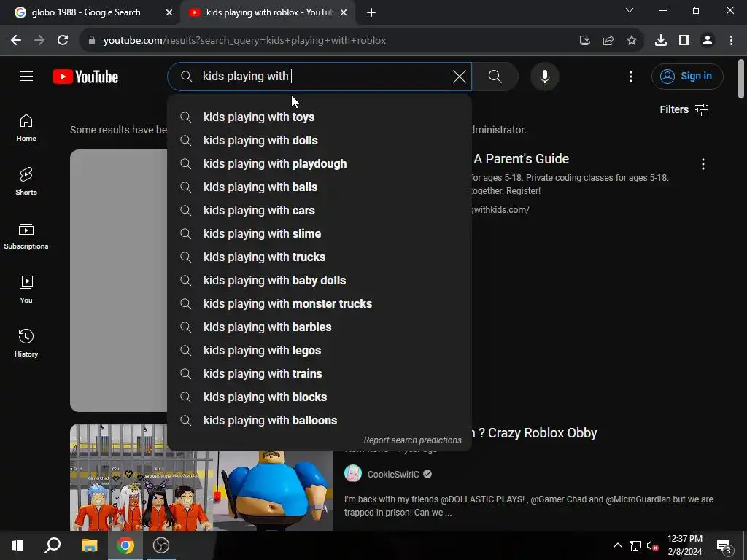Viewport: 747px width, 560px height.
Task: Bookmark this page with the star icon
Action: click(x=632, y=41)
